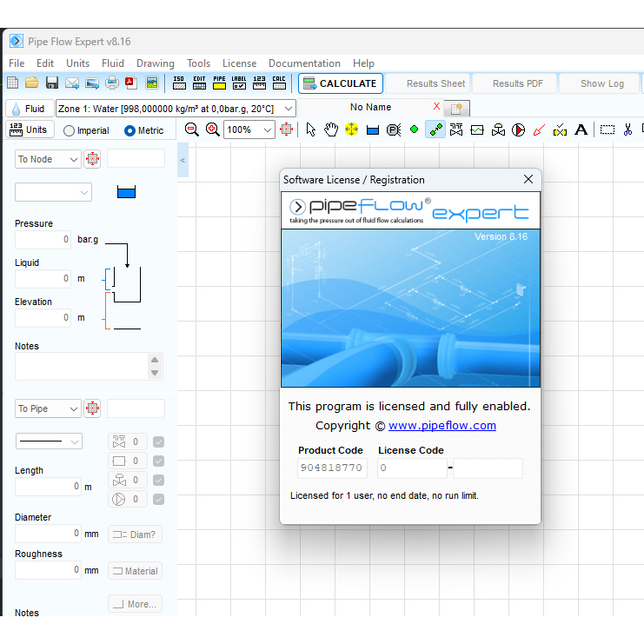Viewport: 644px width, 644px height.
Task: Toggle the checkbox beside the pump count
Action: click(158, 499)
